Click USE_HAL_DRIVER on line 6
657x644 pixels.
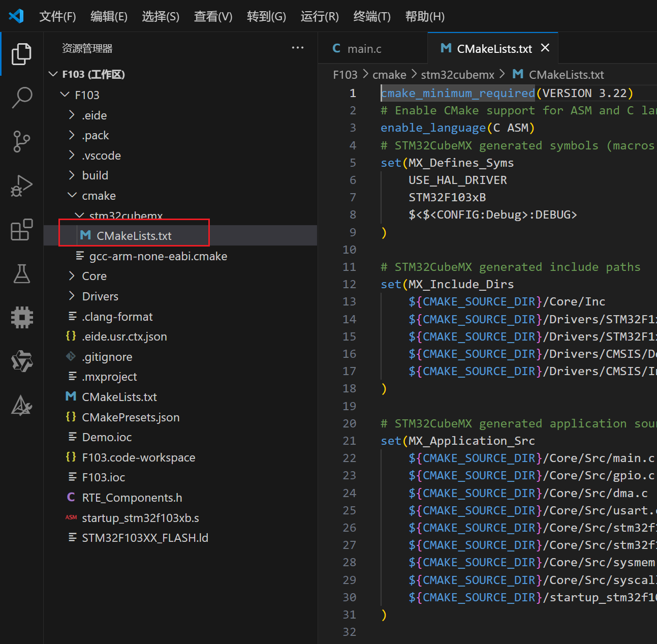pyautogui.click(x=458, y=180)
